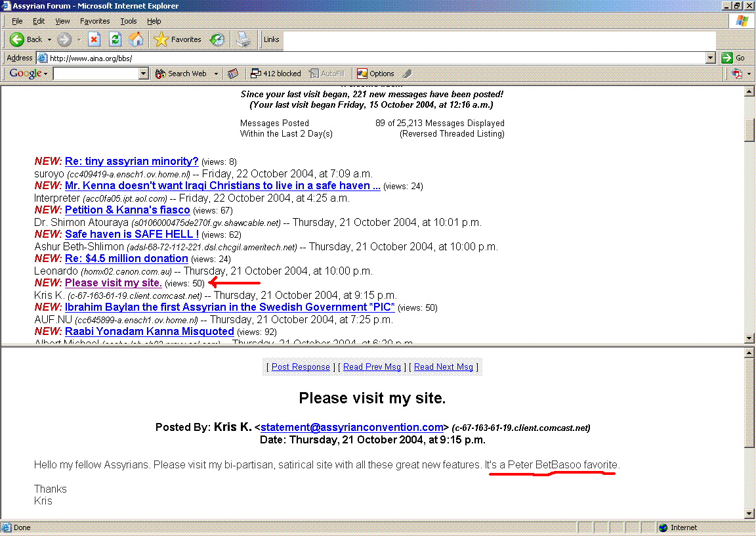Click Google toolbar logo
756x536 pixels.
point(26,74)
